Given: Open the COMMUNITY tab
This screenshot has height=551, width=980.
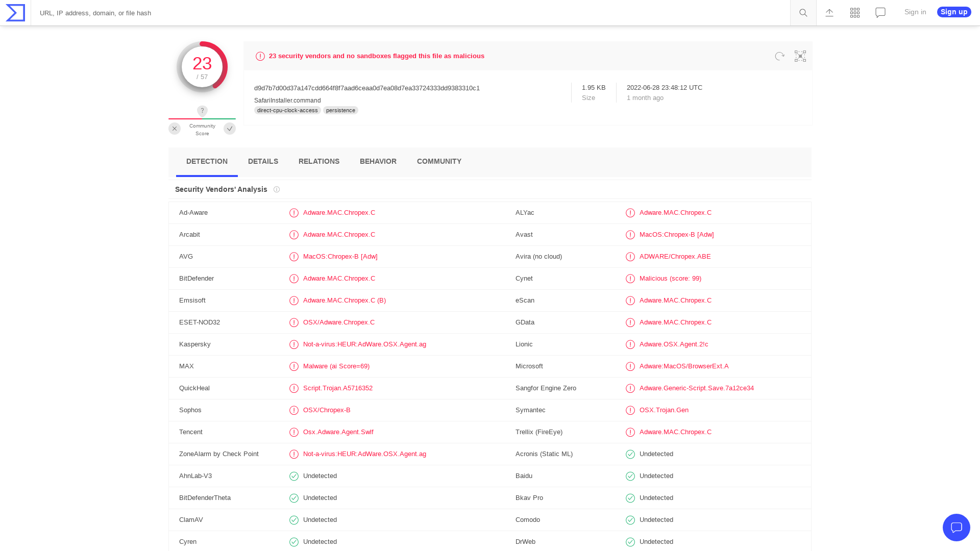Looking at the screenshot, I should 439,161.
